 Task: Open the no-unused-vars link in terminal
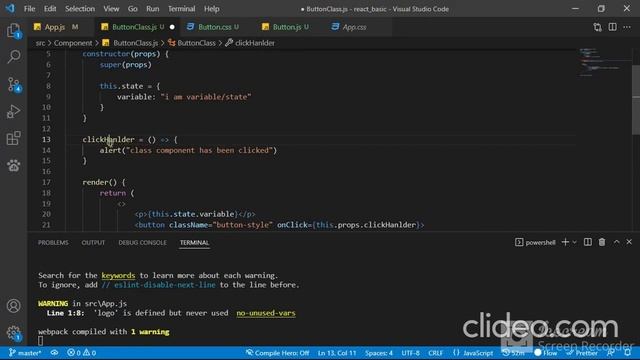click(x=266, y=313)
